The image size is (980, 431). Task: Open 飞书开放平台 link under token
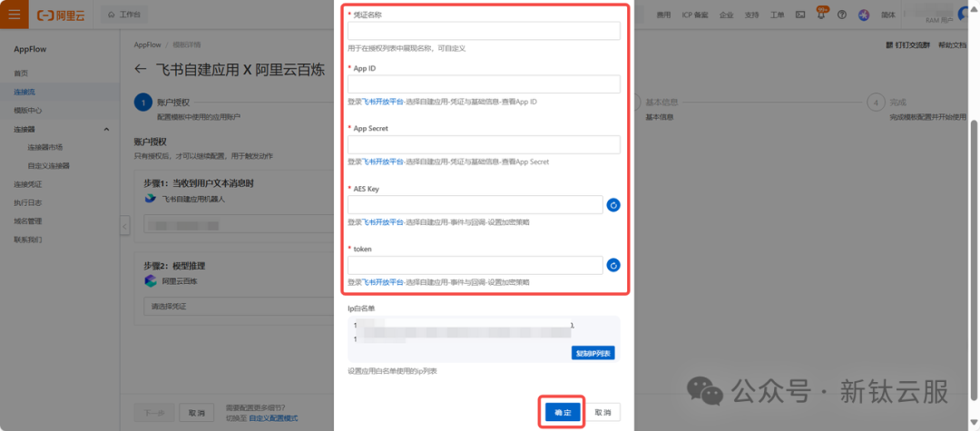383,282
